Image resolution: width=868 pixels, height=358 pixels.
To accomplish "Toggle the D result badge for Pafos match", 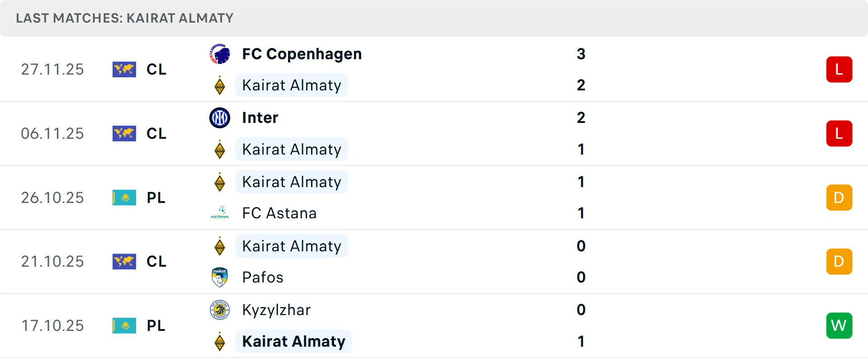I will [x=839, y=261].
